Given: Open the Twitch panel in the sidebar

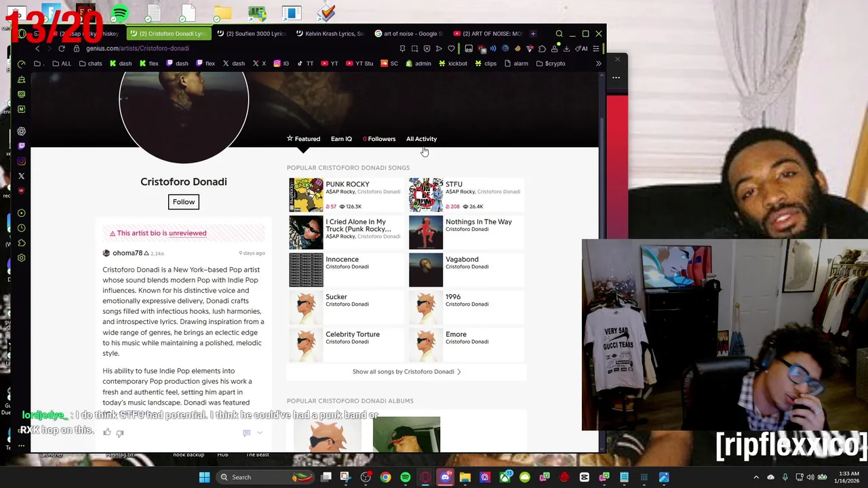Looking at the screenshot, I should tap(22, 146).
